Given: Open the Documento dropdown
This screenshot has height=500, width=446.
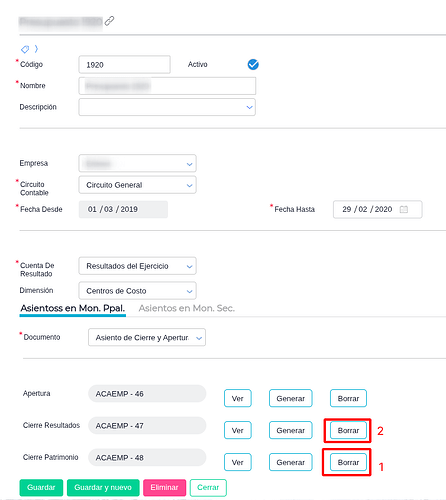Looking at the screenshot, I should (x=147, y=338).
